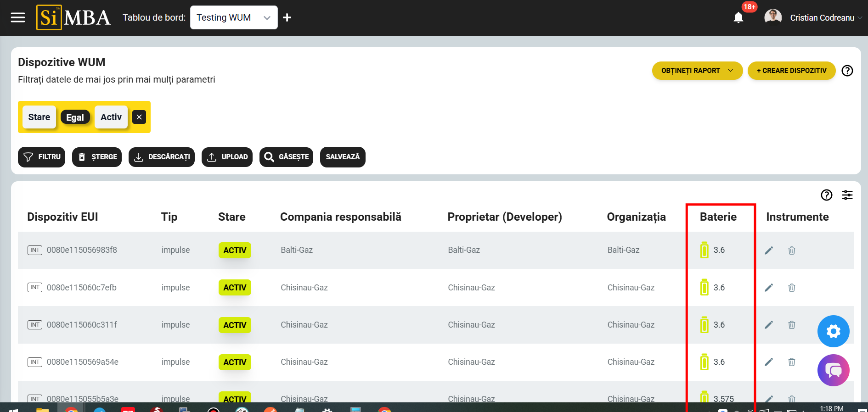Click the Creare Dispozitiv button
Screen dimensions: 868x412
pyautogui.click(x=791, y=71)
